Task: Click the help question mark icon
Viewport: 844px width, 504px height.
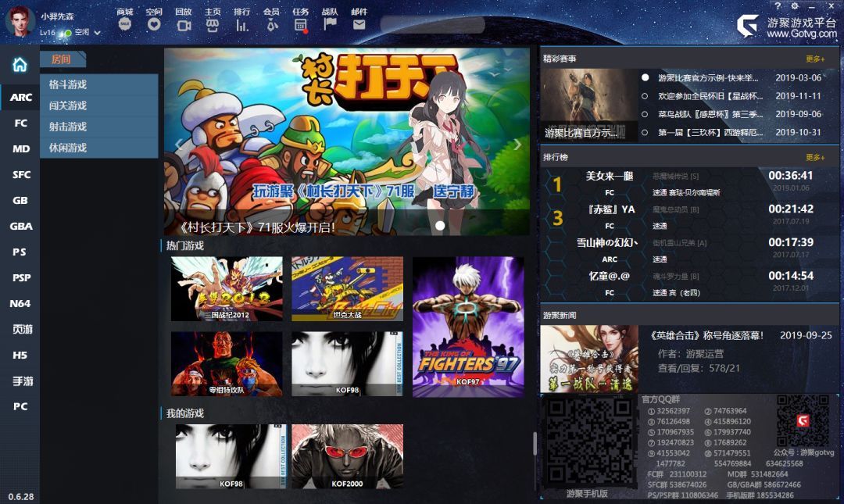Action: 778,5
